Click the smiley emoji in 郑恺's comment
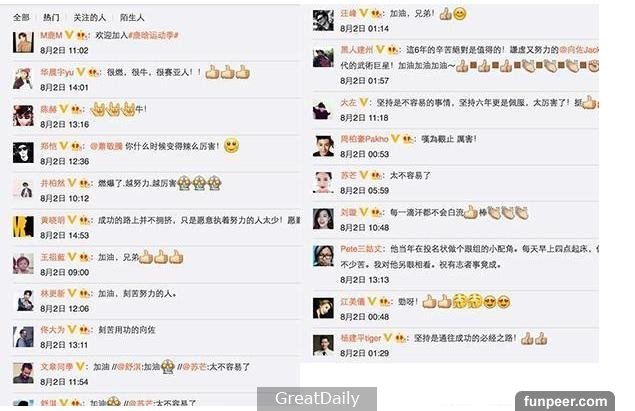Screen dimensions: 635x411 point(232,145)
